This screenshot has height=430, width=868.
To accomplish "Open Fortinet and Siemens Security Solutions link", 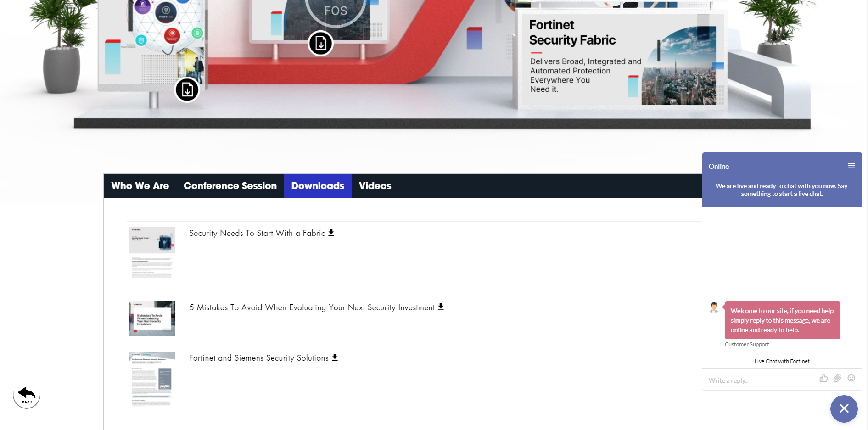I will (x=259, y=358).
